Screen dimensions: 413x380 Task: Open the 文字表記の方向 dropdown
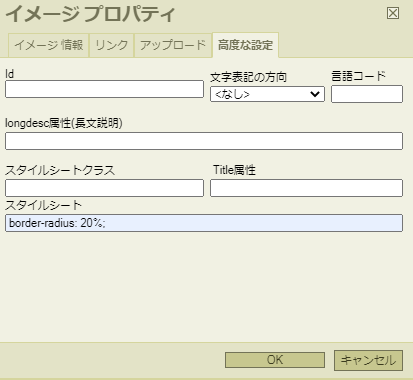click(x=267, y=94)
